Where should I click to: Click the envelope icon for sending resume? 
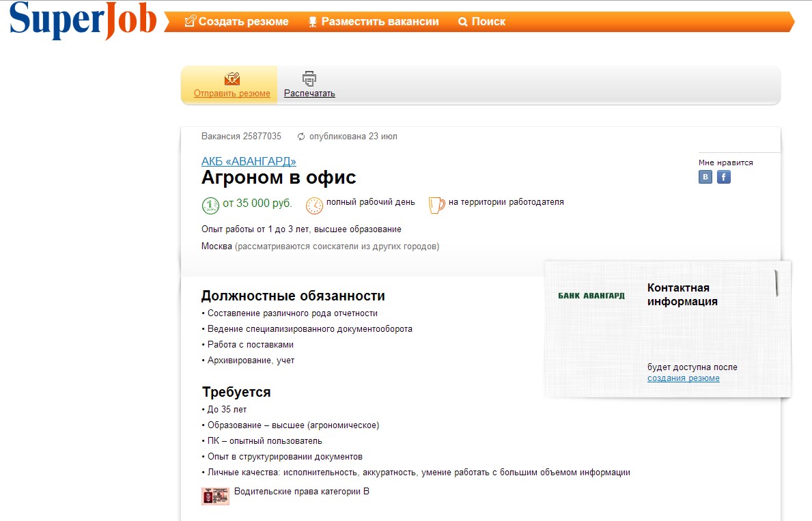[232, 79]
